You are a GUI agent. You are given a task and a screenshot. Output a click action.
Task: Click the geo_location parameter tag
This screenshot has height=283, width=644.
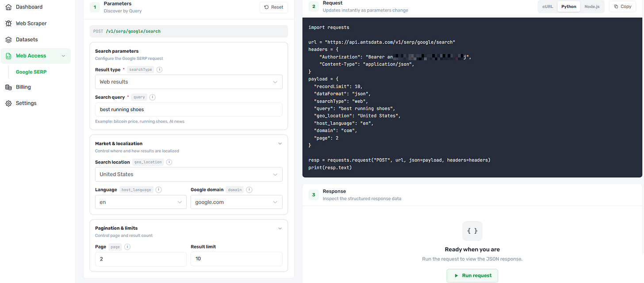coord(149,162)
